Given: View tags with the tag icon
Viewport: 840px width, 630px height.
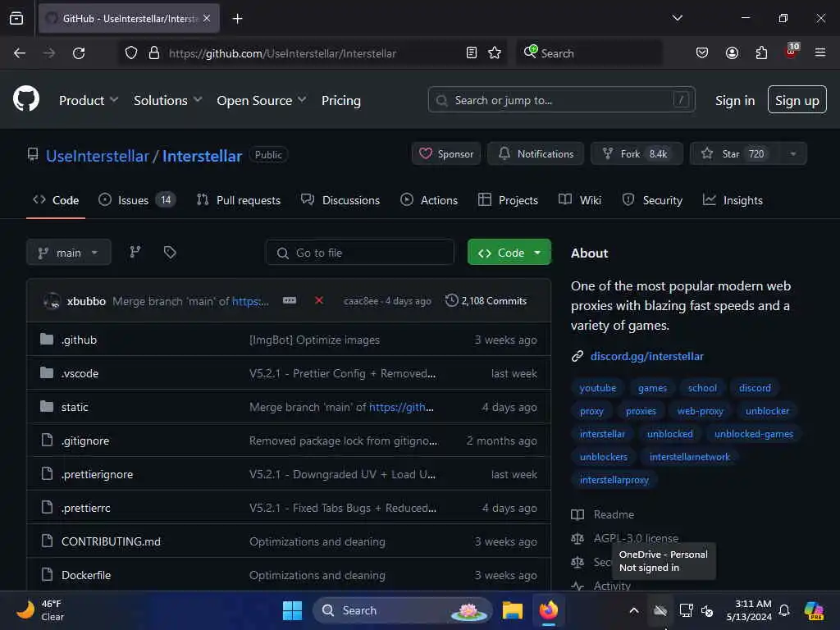Looking at the screenshot, I should (170, 252).
